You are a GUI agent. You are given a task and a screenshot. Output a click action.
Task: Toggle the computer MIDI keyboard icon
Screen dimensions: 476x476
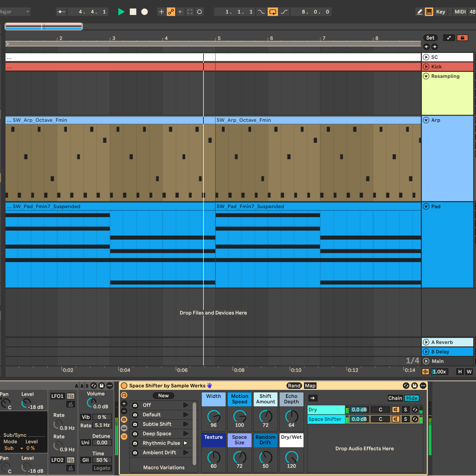click(x=429, y=12)
